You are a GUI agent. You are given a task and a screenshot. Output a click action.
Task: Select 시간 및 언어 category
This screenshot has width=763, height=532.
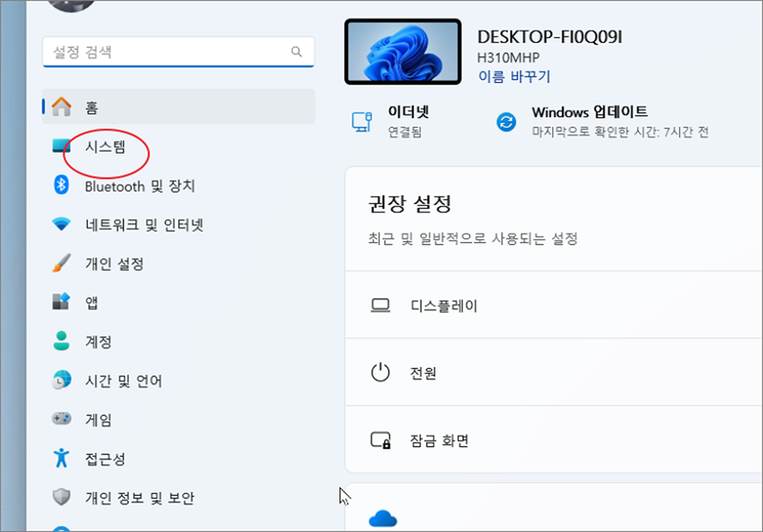(x=178, y=381)
